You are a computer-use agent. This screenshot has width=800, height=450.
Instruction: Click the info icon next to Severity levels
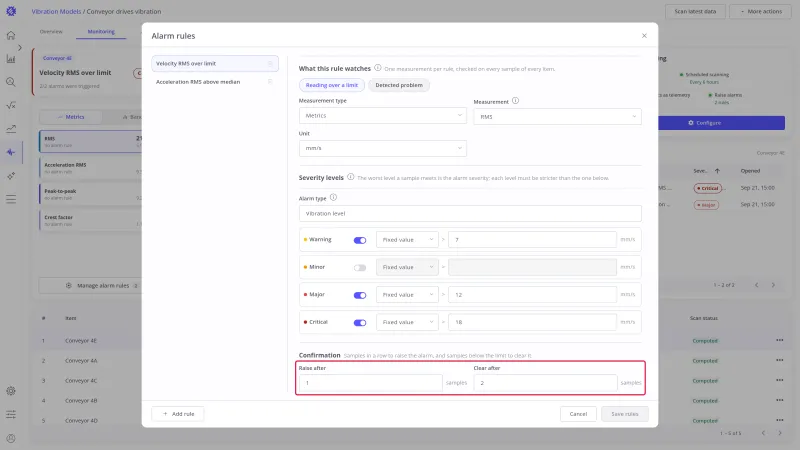tap(351, 177)
